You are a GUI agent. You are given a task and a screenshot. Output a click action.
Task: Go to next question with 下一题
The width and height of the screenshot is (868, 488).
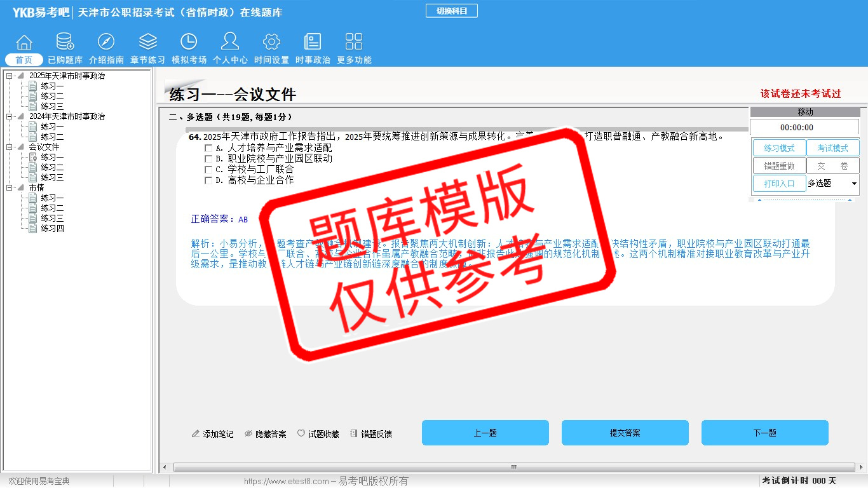pyautogui.click(x=764, y=433)
